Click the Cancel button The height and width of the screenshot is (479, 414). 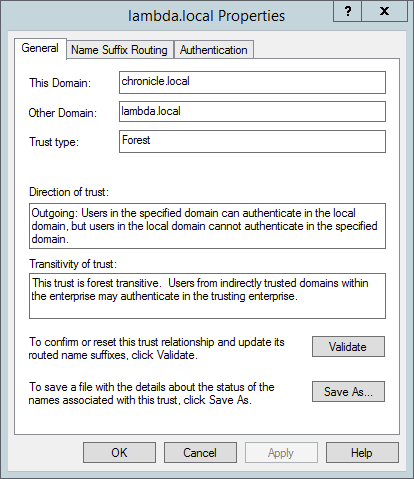200,453
